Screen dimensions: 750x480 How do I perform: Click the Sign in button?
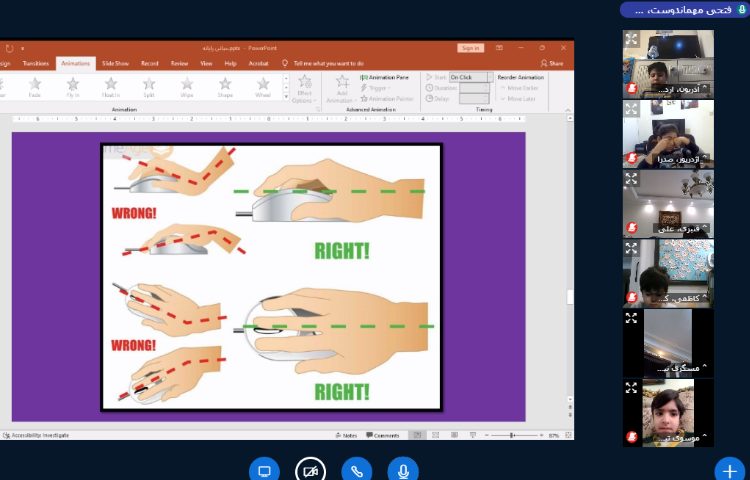[470, 48]
